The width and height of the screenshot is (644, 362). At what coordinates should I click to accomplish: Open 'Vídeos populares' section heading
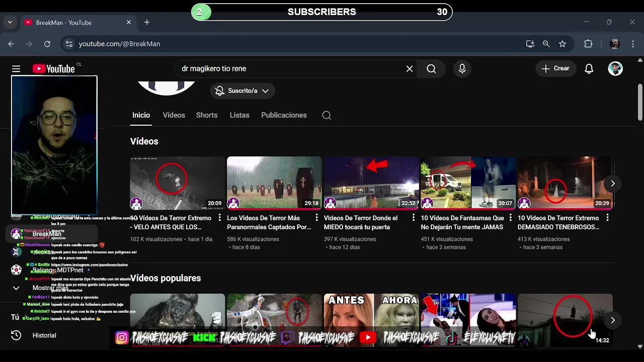166,278
